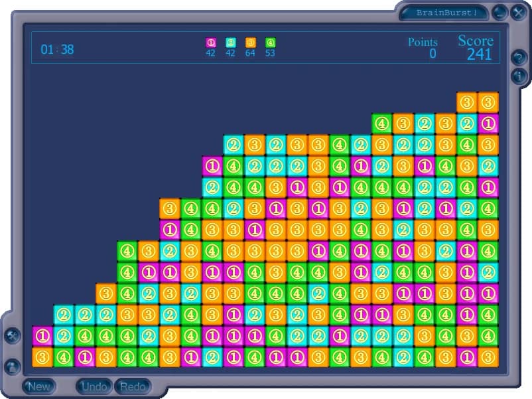Start a new game with the New button
This screenshot has height=399, width=532.
pos(39,386)
